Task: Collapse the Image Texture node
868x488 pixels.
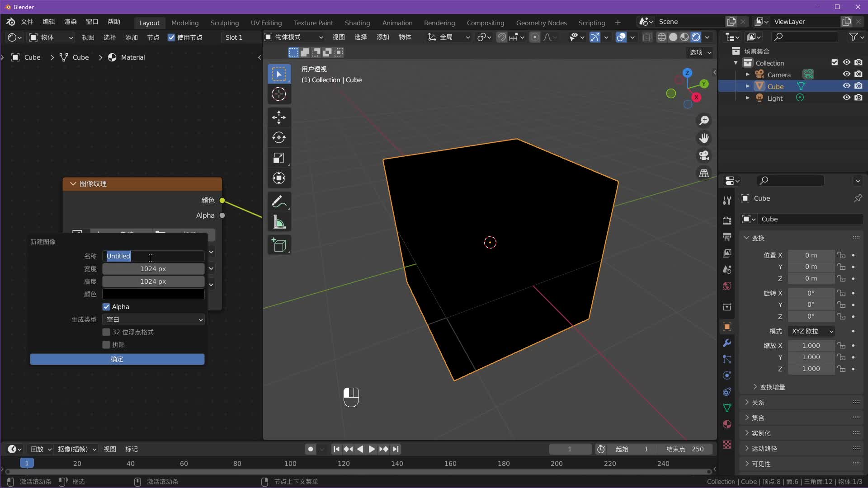Action: coord(73,183)
